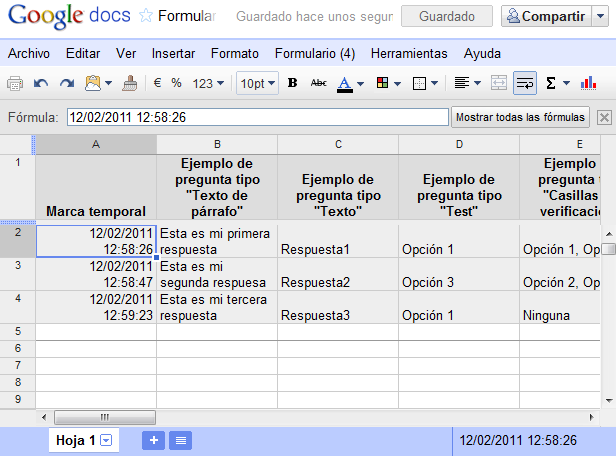Click the horizontal scrollbar thumb

(105, 417)
